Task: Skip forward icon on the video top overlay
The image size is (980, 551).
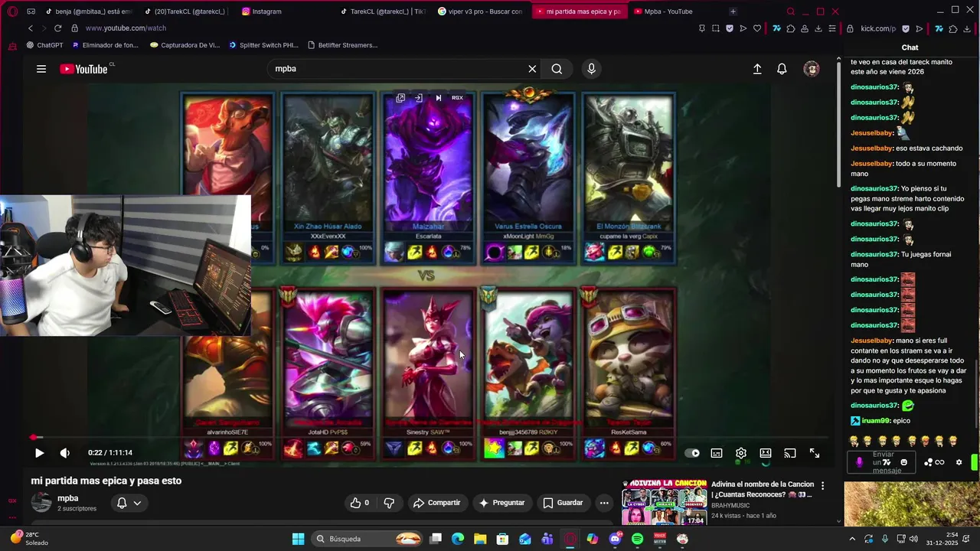Action: [438, 98]
